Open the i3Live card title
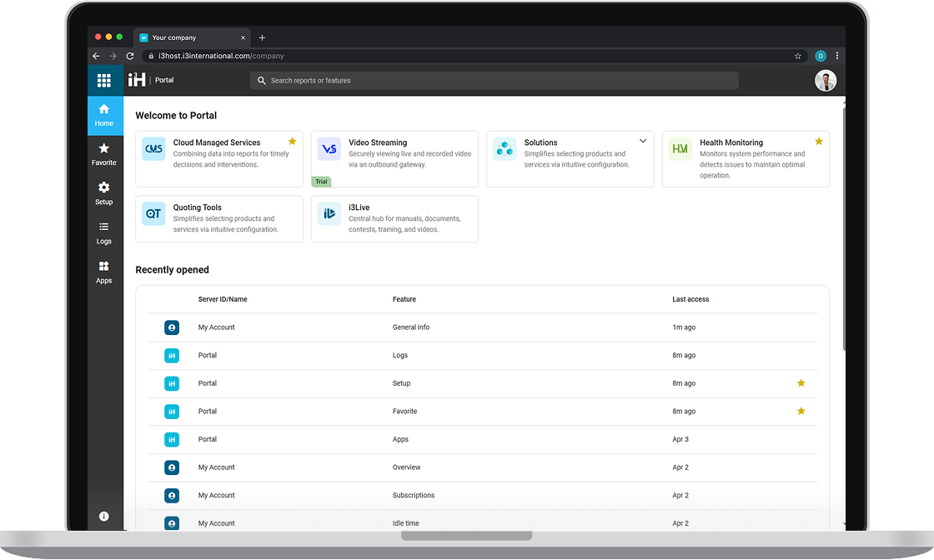This screenshot has height=560, width=934. click(359, 207)
